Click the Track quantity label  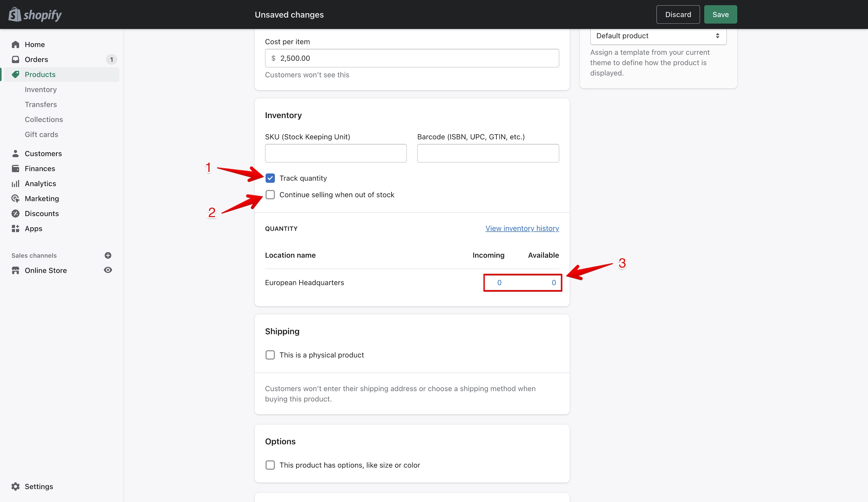pyautogui.click(x=303, y=178)
